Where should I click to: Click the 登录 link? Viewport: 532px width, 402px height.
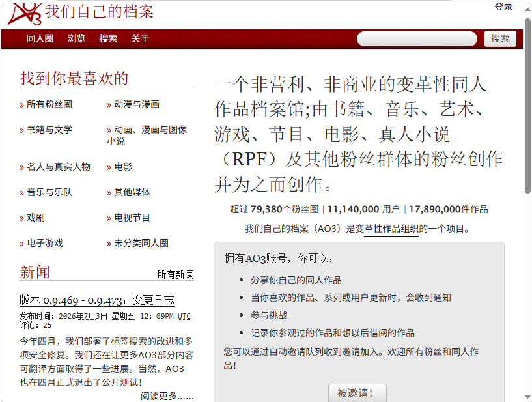[x=503, y=7]
